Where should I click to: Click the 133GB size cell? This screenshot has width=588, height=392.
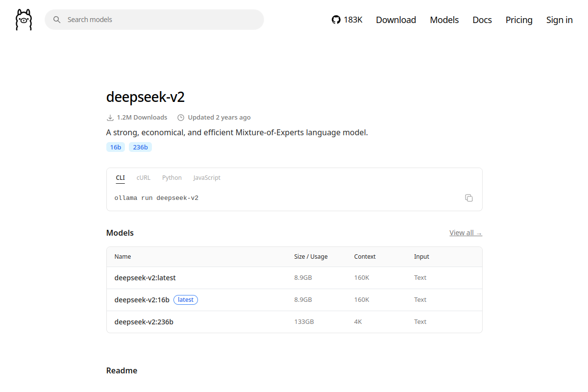click(304, 321)
